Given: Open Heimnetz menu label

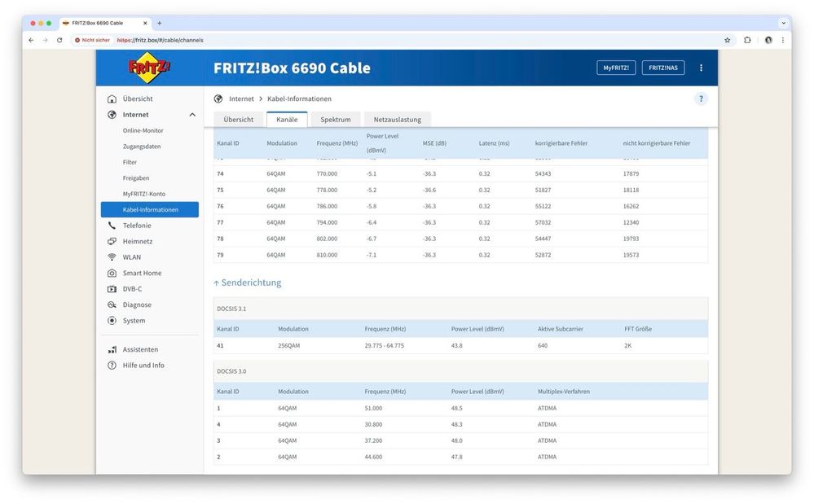Looking at the screenshot, I should 138,241.
